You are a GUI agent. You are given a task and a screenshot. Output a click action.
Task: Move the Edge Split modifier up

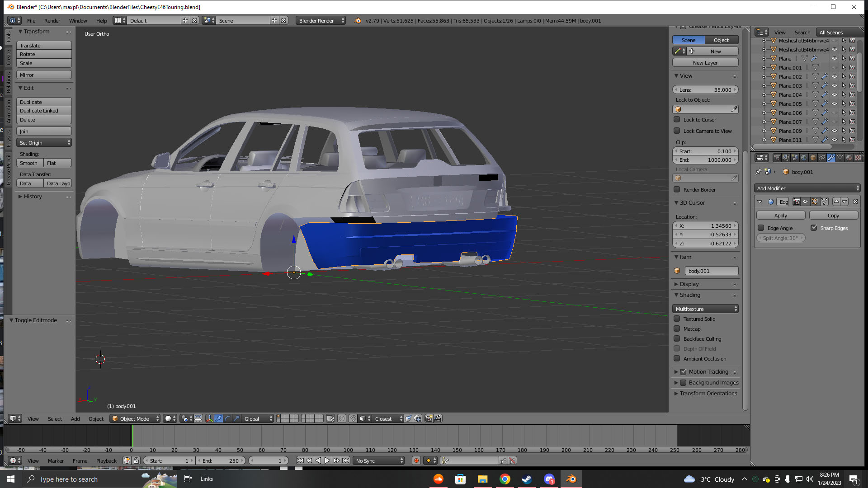[x=836, y=202]
